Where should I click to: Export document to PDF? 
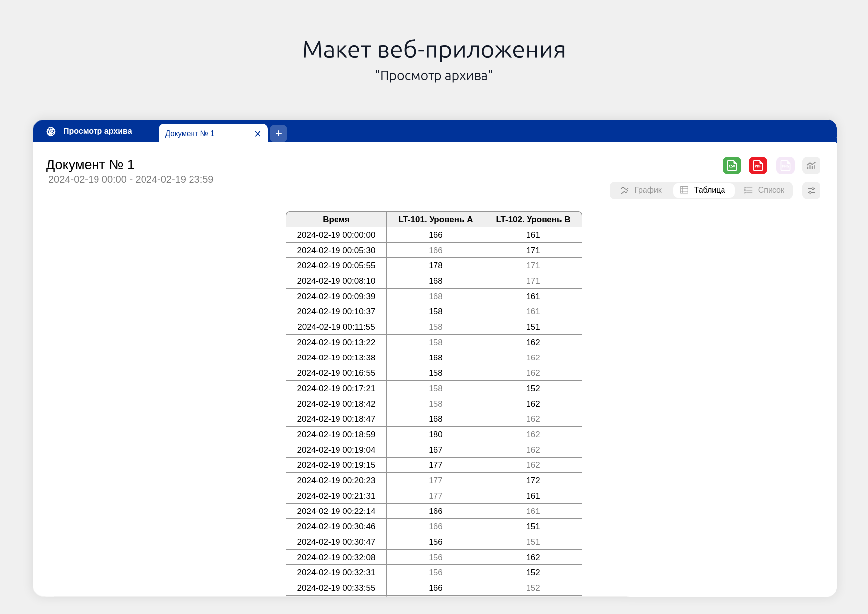point(758,166)
